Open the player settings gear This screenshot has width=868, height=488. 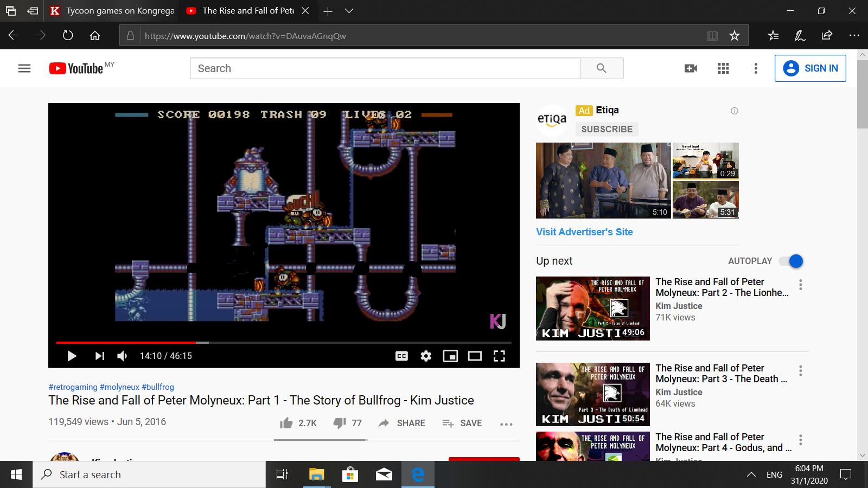coord(426,356)
